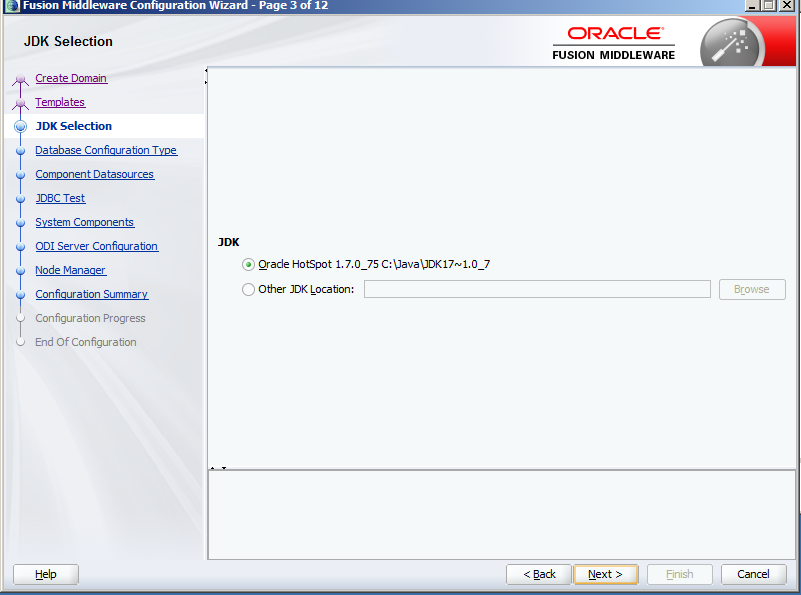Click the Templates step node icon
Viewport: 801px width, 595px height.
pos(20,103)
